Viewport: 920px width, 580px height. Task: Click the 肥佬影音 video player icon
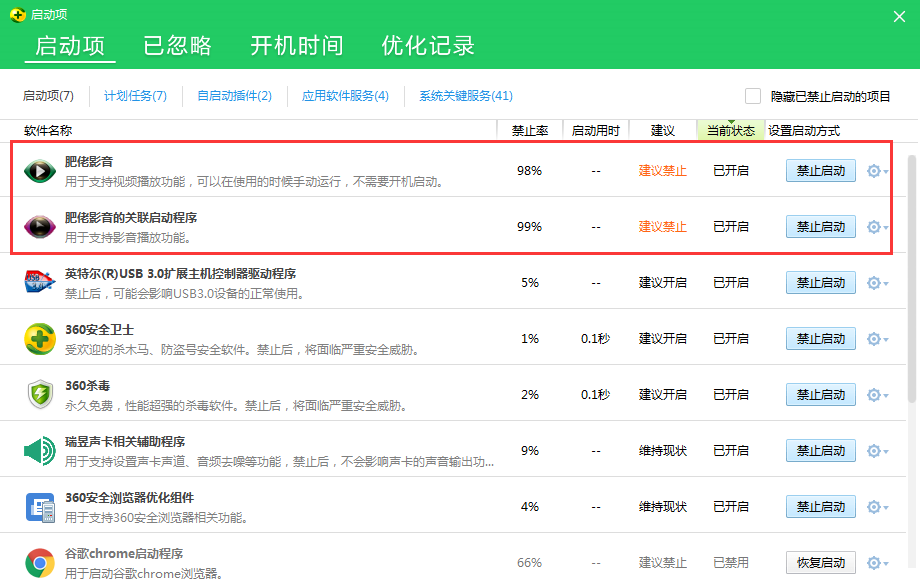pos(39,170)
